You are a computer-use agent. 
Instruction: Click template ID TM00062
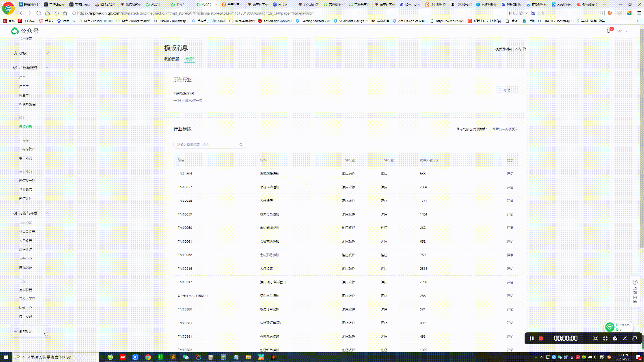tap(185, 255)
